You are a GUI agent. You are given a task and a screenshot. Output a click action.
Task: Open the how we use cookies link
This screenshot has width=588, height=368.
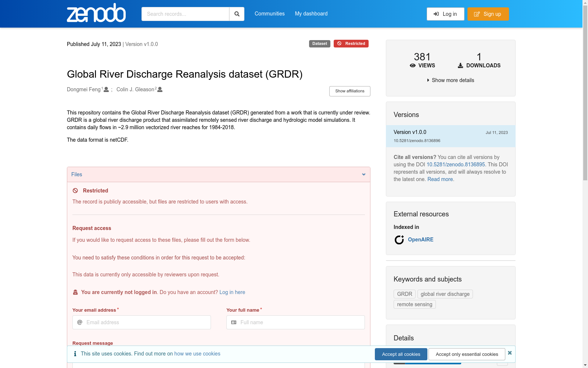coord(197,354)
